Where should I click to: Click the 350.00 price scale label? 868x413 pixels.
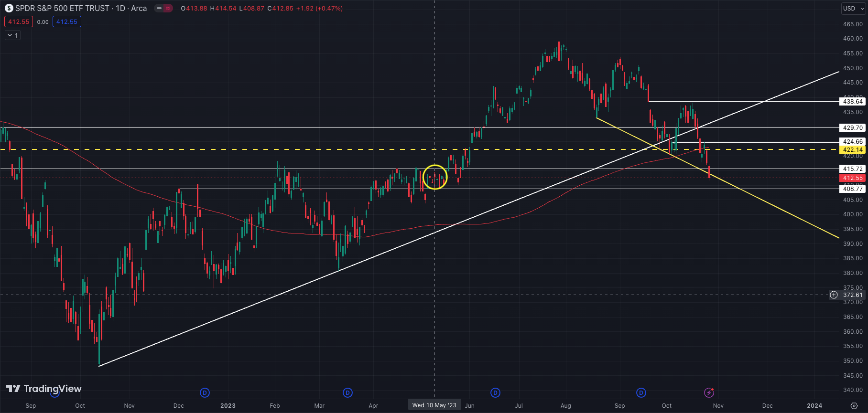pos(853,361)
